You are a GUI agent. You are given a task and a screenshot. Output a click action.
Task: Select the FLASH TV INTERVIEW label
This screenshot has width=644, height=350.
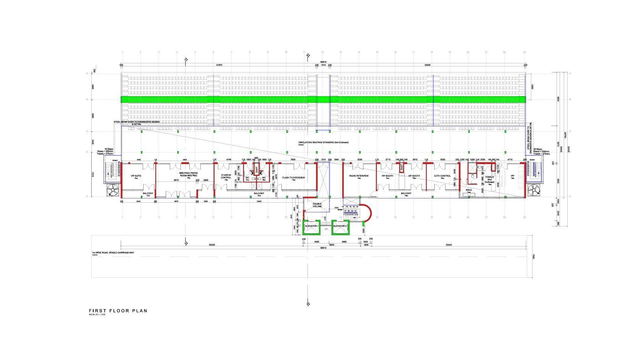(x=293, y=177)
